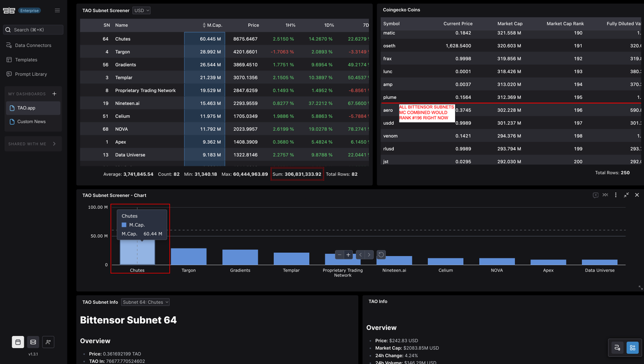Open the Subnet 64: Chutes selector dropdown

145,302
